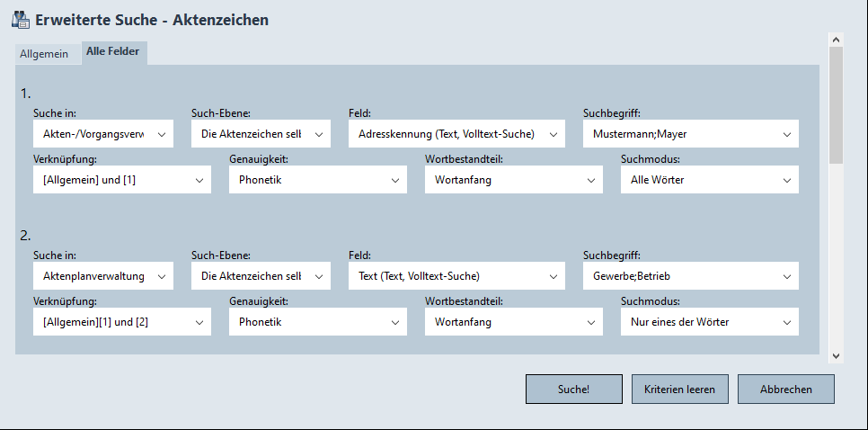868x430 pixels.
Task: Click the scroll up arrow
Action: coord(836,40)
